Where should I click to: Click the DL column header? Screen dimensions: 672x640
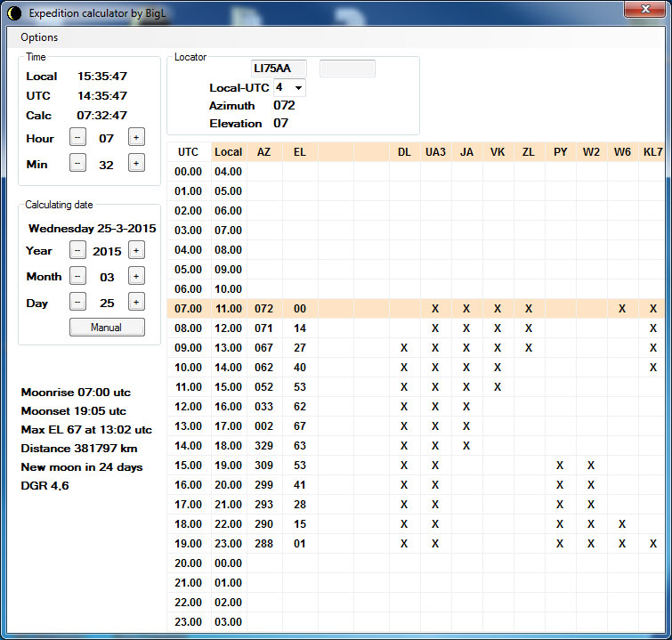pyautogui.click(x=404, y=152)
